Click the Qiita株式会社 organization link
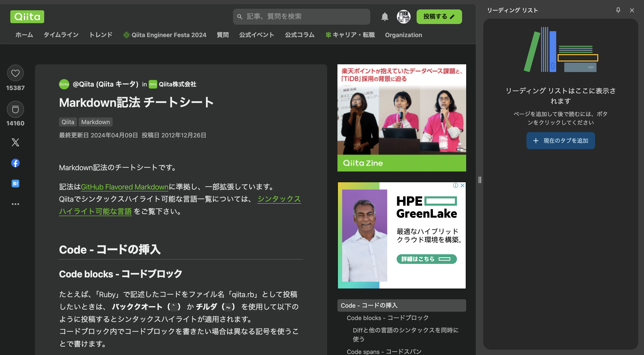The height and width of the screenshot is (355, 644). point(177,84)
